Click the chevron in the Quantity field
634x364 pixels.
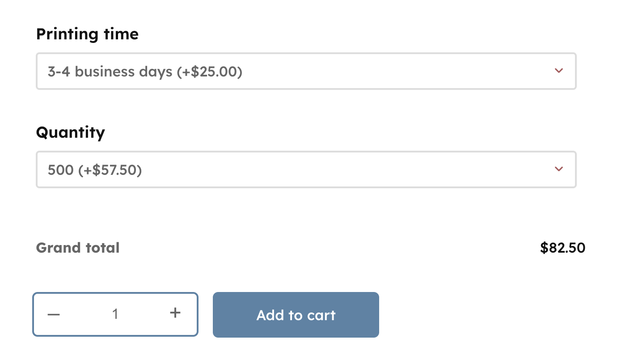(558, 169)
